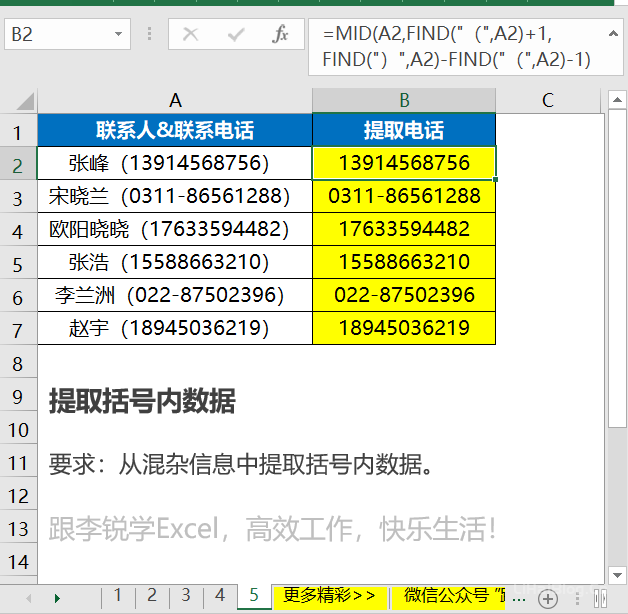Click the Enter checkmark in formula bar

236,35
